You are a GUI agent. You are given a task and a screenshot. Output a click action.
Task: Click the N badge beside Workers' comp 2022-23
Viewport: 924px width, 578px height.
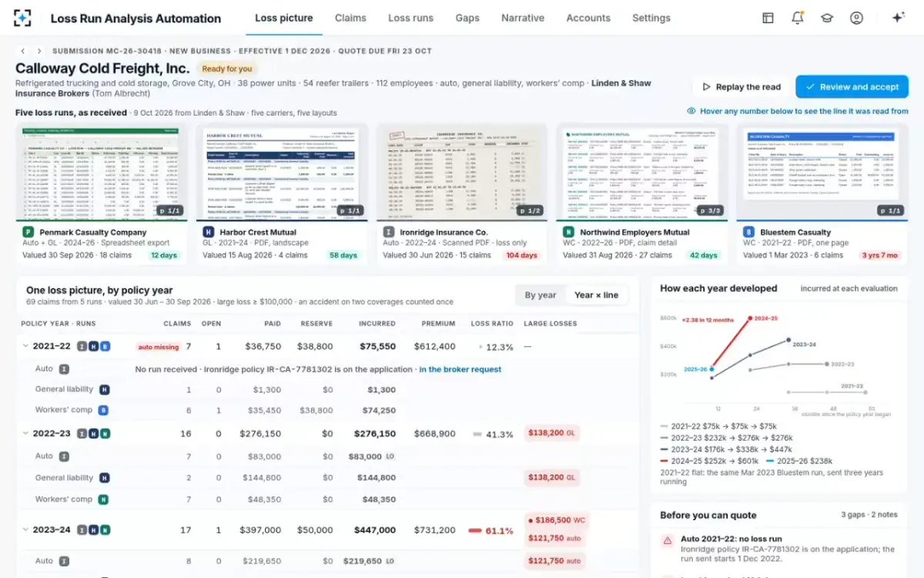103,499
